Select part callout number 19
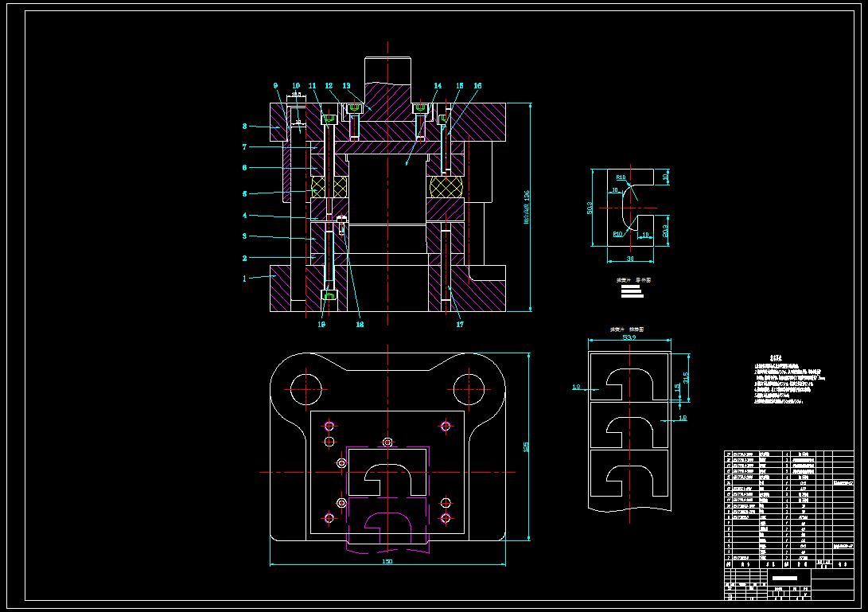 click(x=321, y=325)
